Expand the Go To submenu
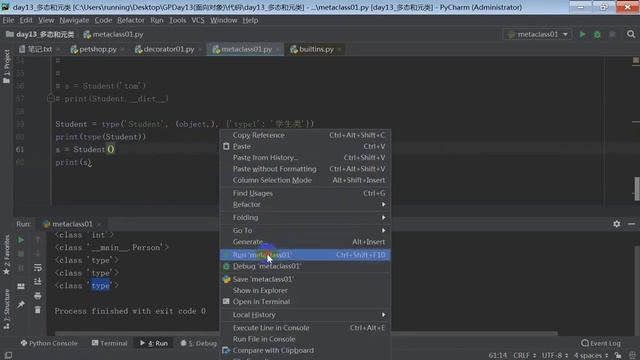The width and height of the screenshot is (640, 360). click(x=305, y=231)
